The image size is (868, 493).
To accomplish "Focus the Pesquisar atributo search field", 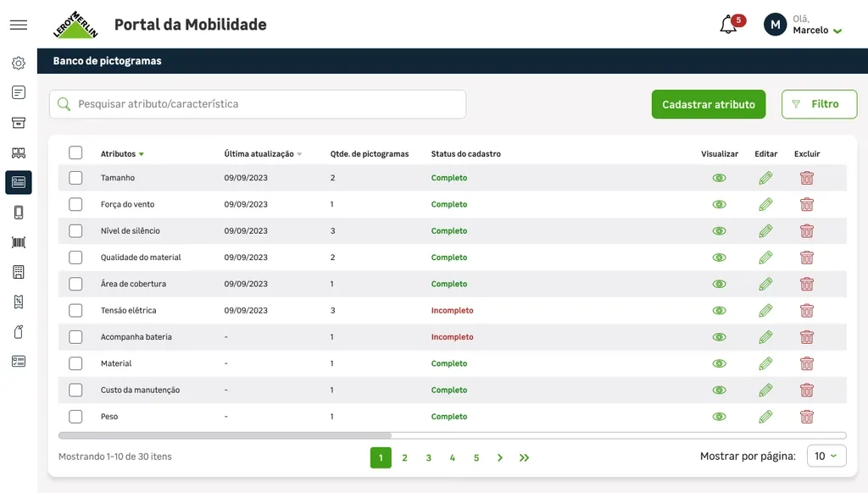I will tap(258, 104).
